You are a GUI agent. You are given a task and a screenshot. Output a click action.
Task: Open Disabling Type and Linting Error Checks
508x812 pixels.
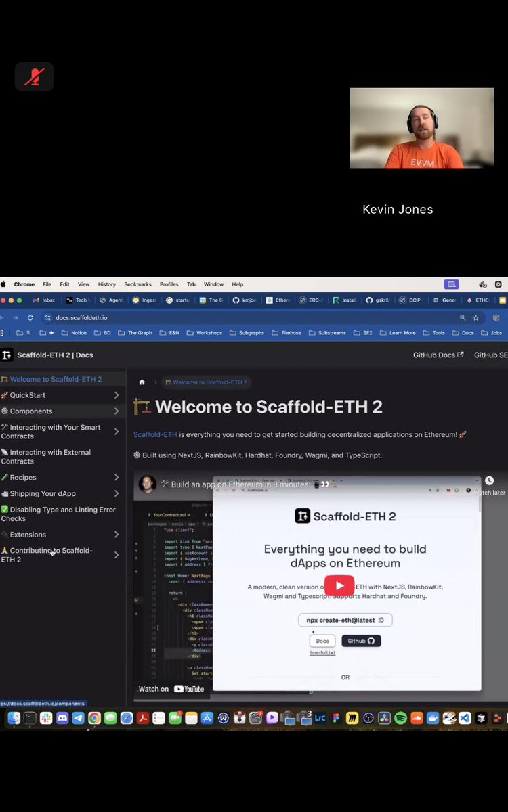click(58, 514)
